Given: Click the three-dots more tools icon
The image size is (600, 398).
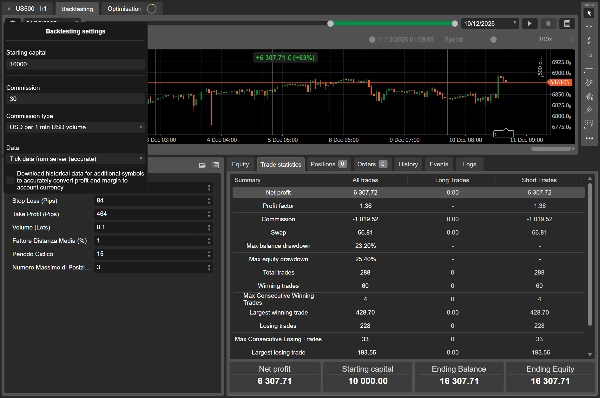Looking at the screenshot, I should 589,138.
